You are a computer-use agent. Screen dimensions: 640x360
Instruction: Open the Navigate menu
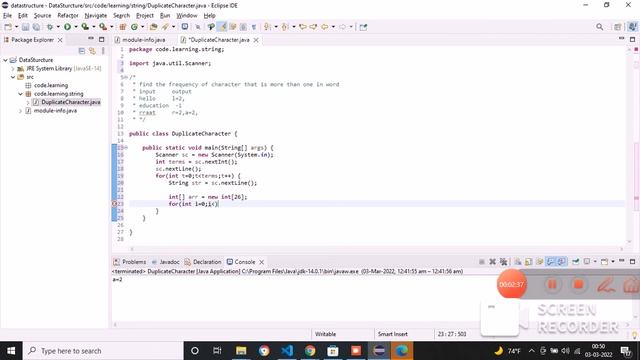coord(96,16)
